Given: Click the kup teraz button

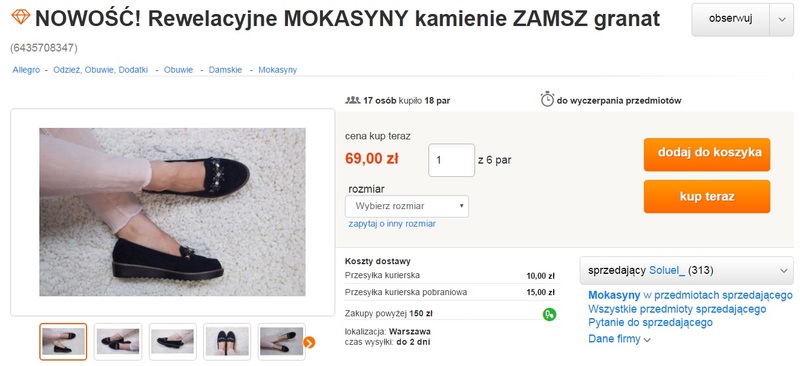Looking at the screenshot, I should tap(707, 197).
